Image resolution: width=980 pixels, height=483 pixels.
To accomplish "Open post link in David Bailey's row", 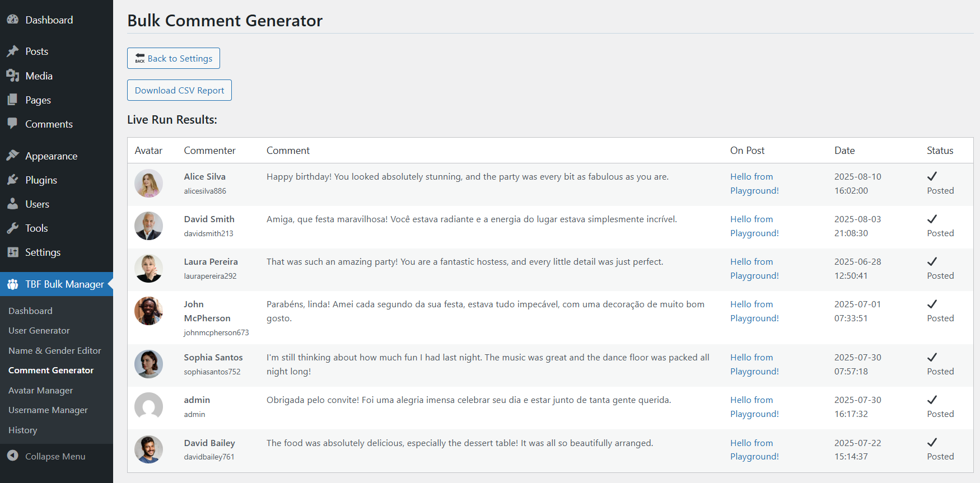I will pyautogui.click(x=754, y=449).
